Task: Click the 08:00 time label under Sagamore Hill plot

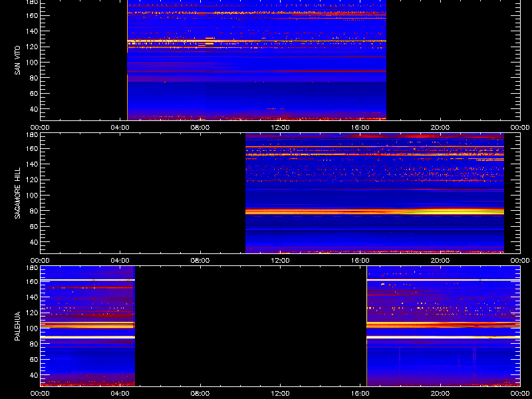Action: (200, 261)
